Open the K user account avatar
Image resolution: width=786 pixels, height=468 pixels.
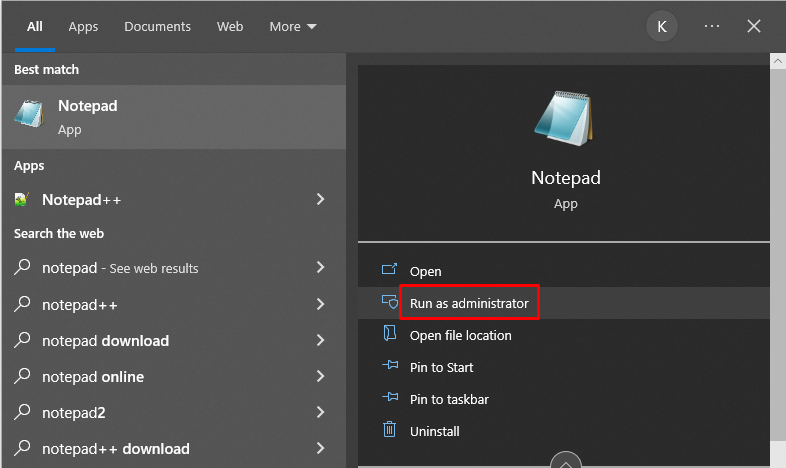[x=662, y=26]
